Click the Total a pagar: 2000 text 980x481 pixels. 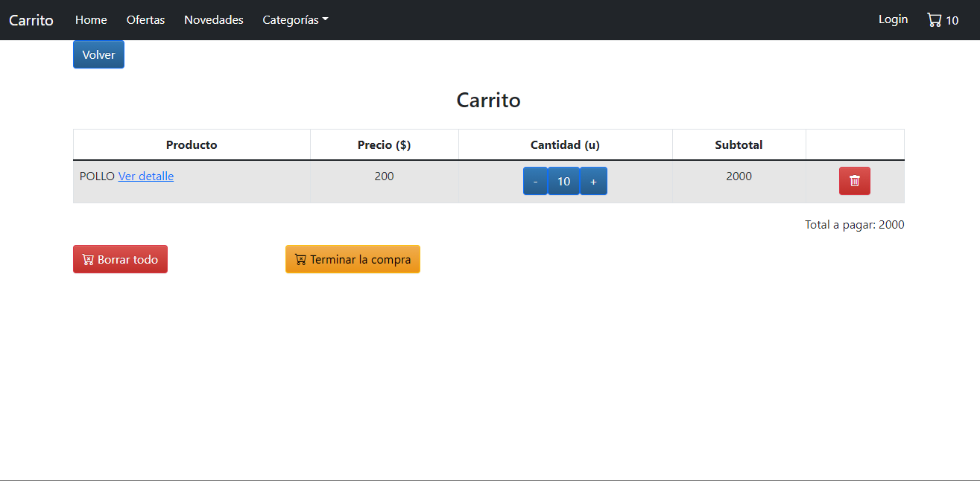pyautogui.click(x=854, y=225)
